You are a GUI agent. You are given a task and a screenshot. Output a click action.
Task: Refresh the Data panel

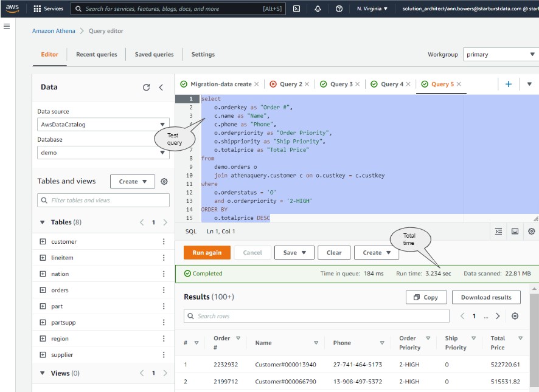pyautogui.click(x=146, y=88)
